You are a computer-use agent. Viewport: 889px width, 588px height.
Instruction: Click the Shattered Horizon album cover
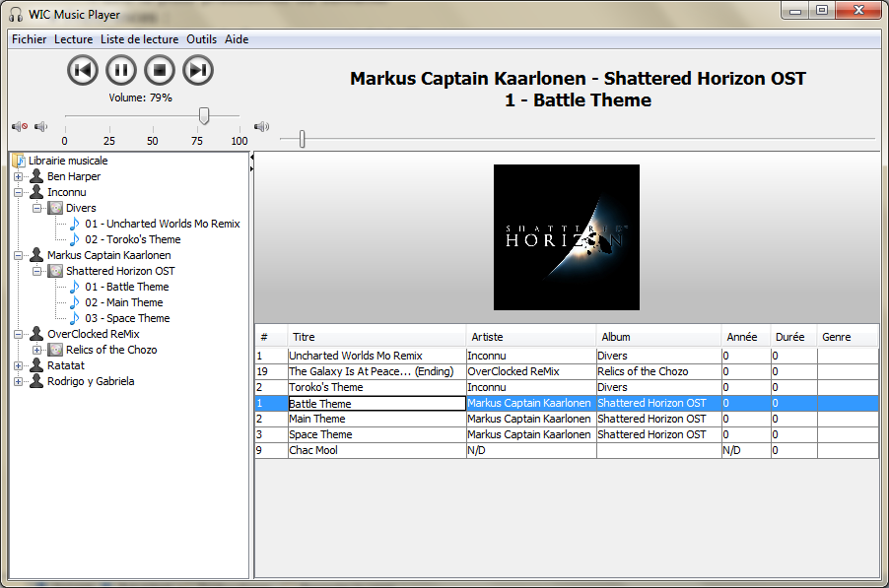point(566,237)
